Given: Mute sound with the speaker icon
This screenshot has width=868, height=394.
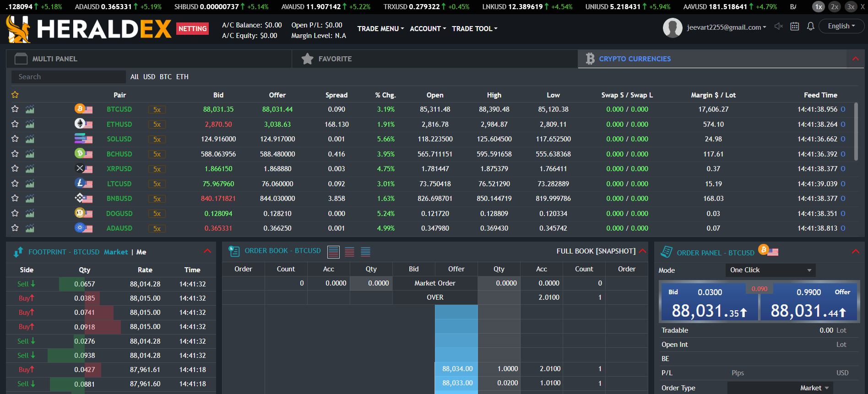Looking at the screenshot, I should (778, 27).
